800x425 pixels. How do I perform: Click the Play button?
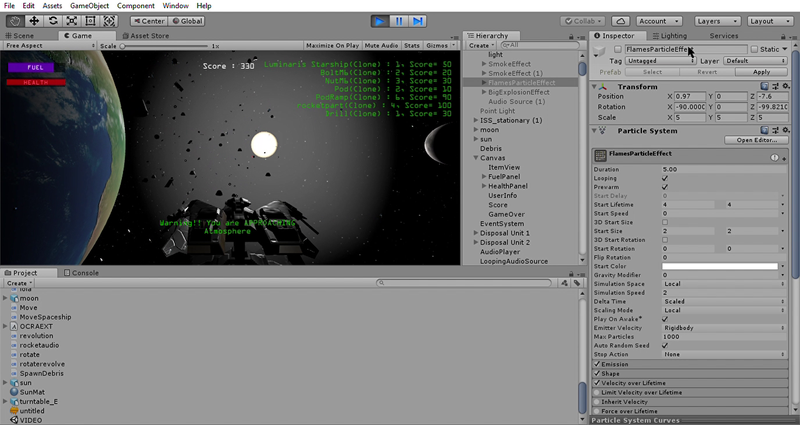[x=380, y=20]
